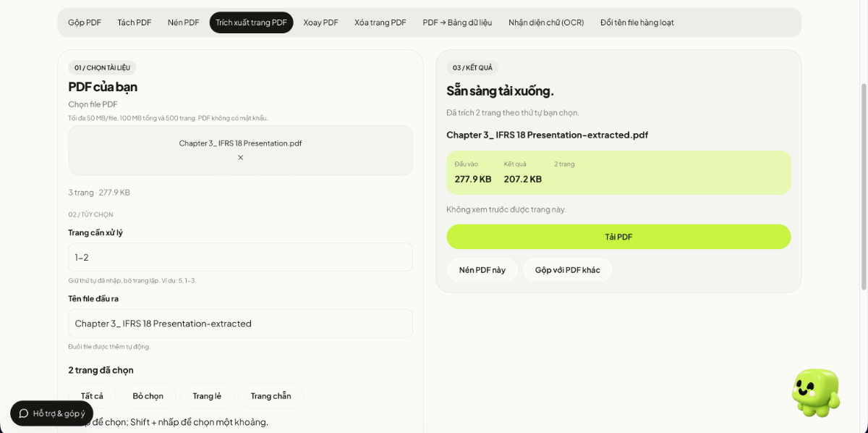Select even pages with Trang chẵn
This screenshot has height=433, width=868.
coord(271,396)
